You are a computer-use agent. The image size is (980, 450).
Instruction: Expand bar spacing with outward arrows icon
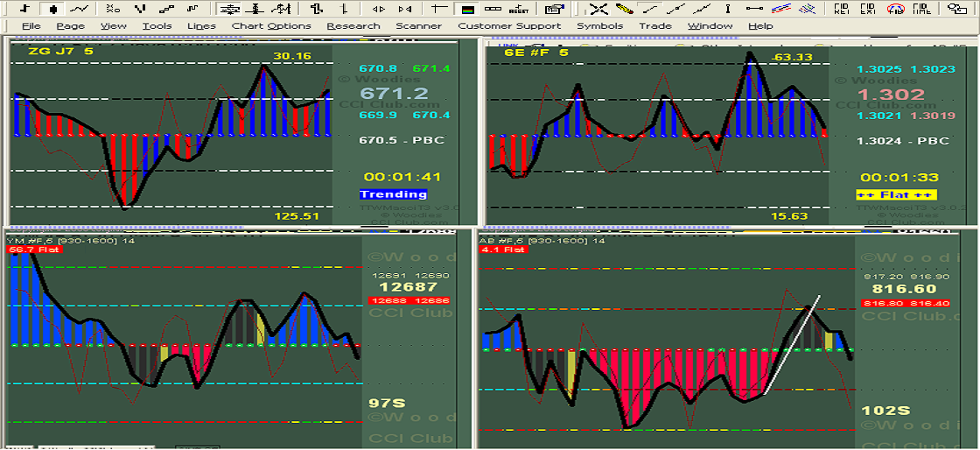tap(378, 9)
